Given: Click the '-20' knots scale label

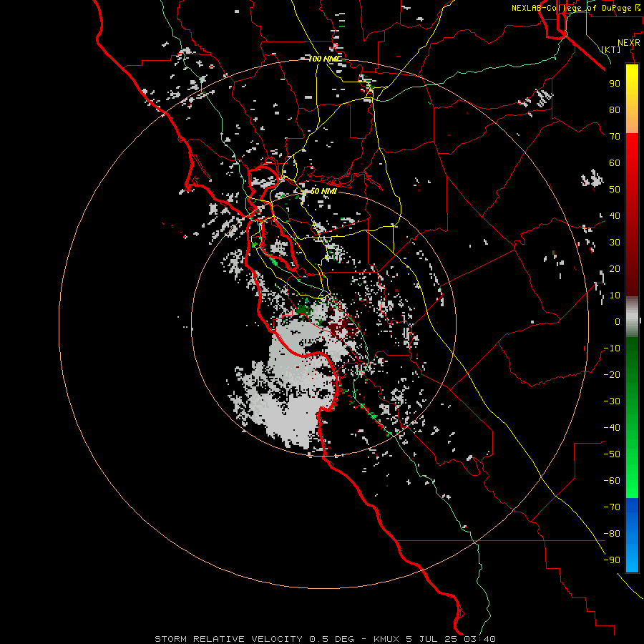Looking at the screenshot, I should pos(612,374).
